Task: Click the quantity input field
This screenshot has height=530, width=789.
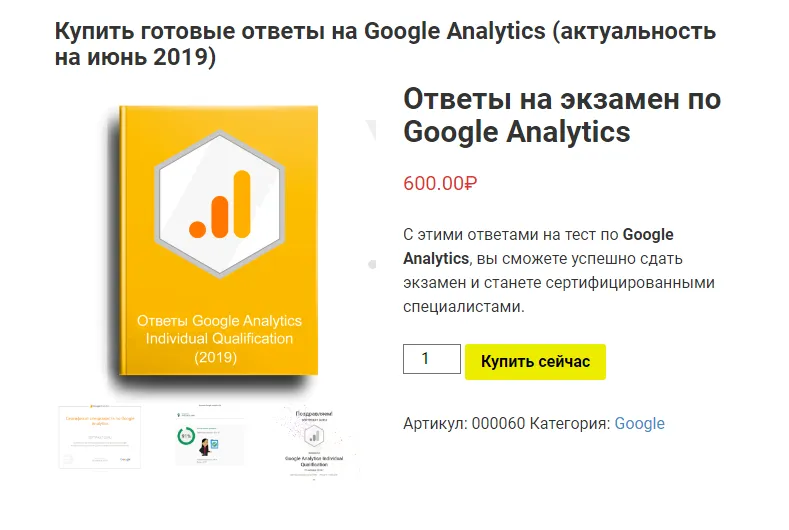Action: (431, 359)
